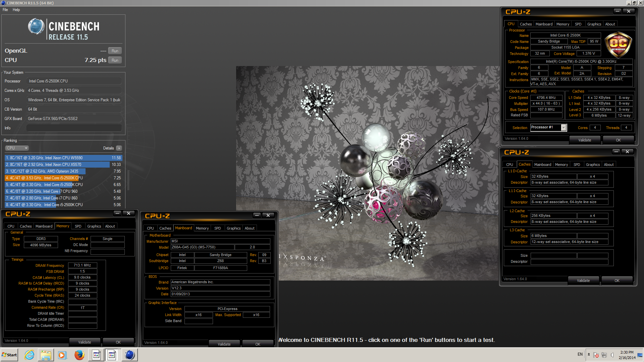Click the DRAM Frequency 713.1 MHz value
Screen dimensions: 644x362
tap(83, 265)
